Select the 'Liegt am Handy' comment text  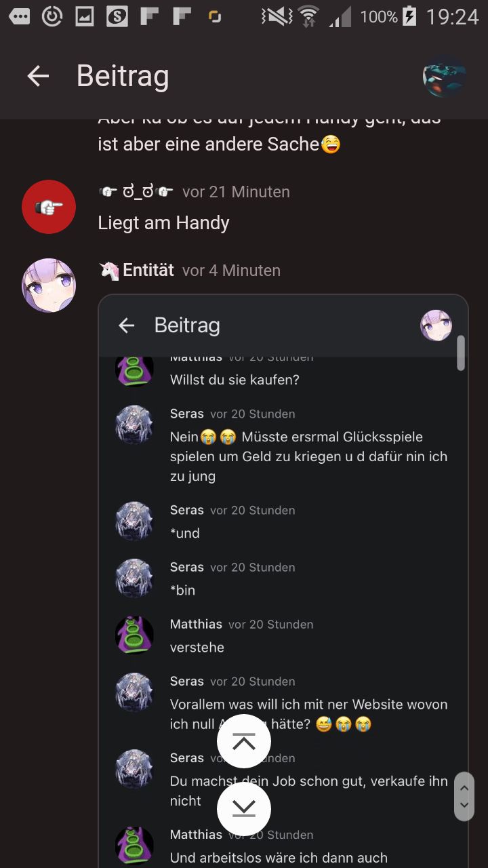[163, 222]
